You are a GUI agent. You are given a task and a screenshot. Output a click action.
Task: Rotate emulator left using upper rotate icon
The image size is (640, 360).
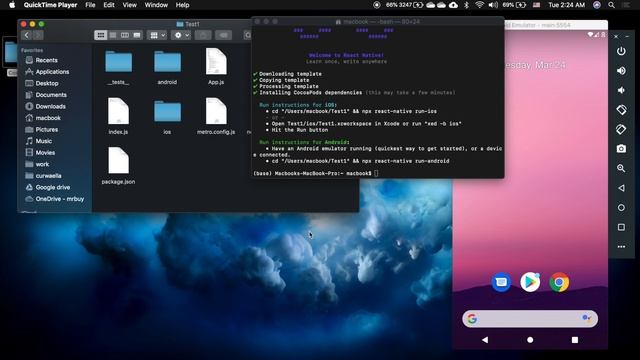click(621, 110)
